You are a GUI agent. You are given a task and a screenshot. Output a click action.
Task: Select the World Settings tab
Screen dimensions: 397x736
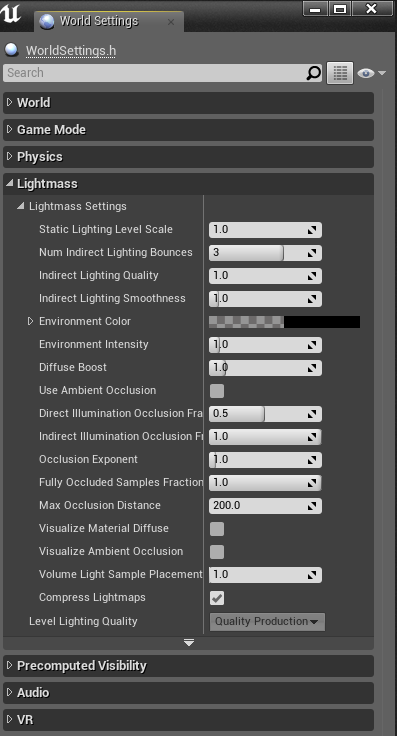[x=108, y=22]
